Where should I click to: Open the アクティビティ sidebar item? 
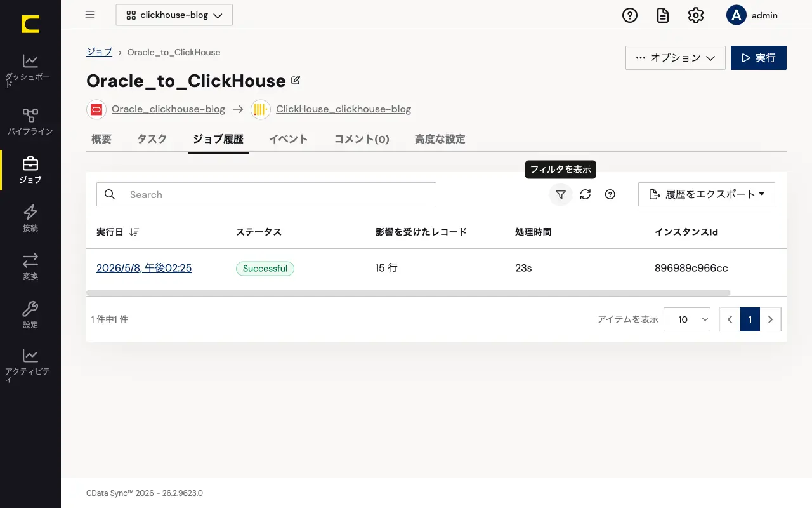[30, 365]
